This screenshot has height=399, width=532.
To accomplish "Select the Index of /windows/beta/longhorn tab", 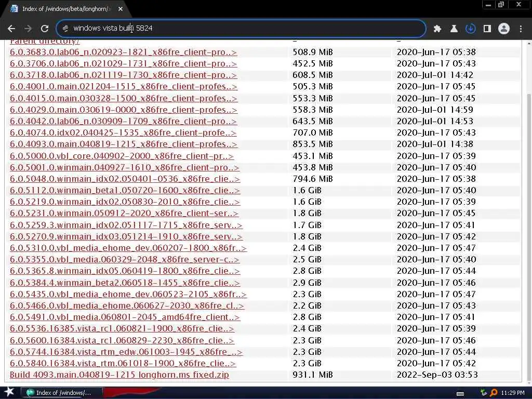I will click(66, 9).
